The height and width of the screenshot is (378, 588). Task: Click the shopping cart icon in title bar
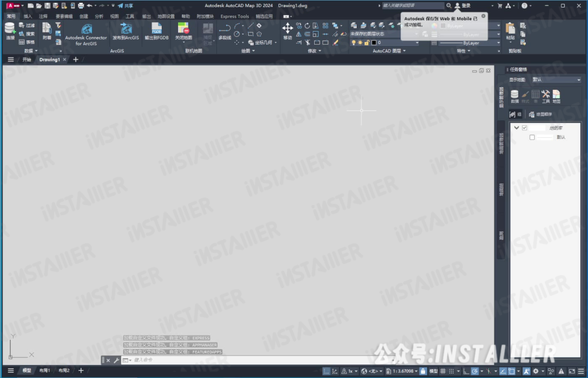point(499,5)
